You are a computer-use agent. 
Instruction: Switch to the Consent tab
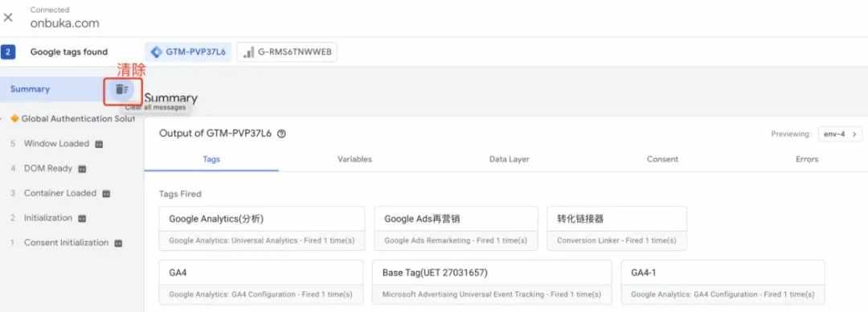[662, 159]
